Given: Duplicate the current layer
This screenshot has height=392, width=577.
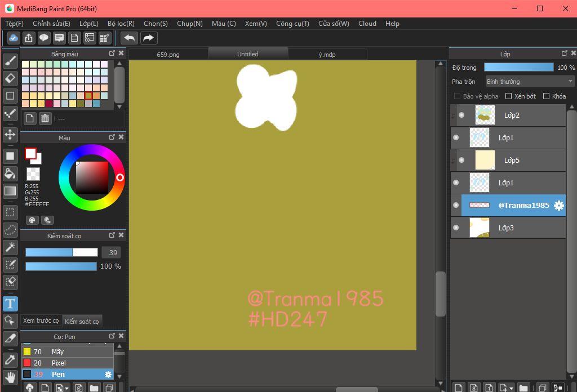Looking at the screenshot, I should click(542, 387).
